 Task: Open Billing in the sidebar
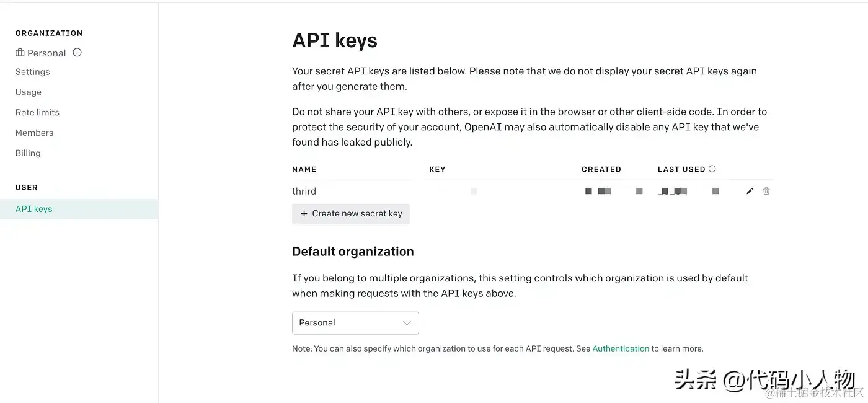(28, 153)
